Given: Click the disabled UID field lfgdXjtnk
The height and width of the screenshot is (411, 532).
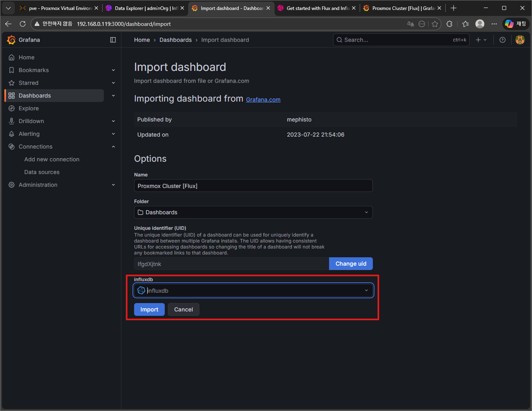Looking at the screenshot, I should point(232,264).
